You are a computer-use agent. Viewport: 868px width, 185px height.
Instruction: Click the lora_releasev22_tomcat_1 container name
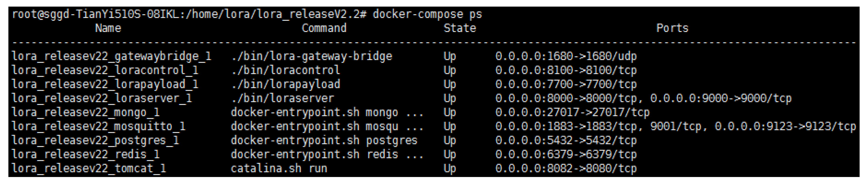pyautogui.click(x=89, y=168)
